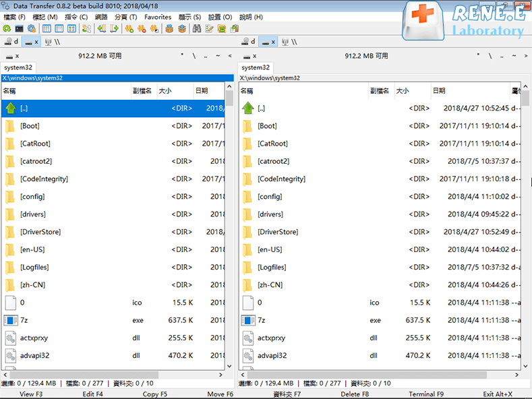Click 資料夾 F7 button
The width and height of the screenshot is (532, 399).
(x=287, y=394)
